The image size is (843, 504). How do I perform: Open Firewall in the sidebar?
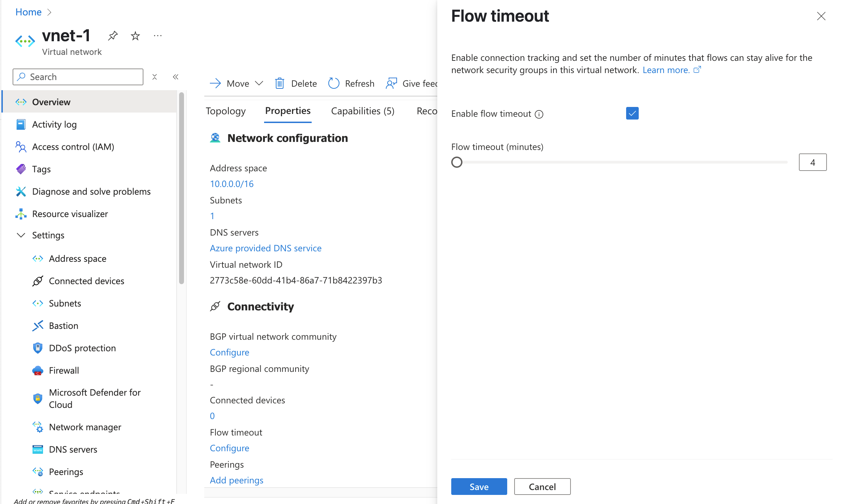pyautogui.click(x=64, y=370)
